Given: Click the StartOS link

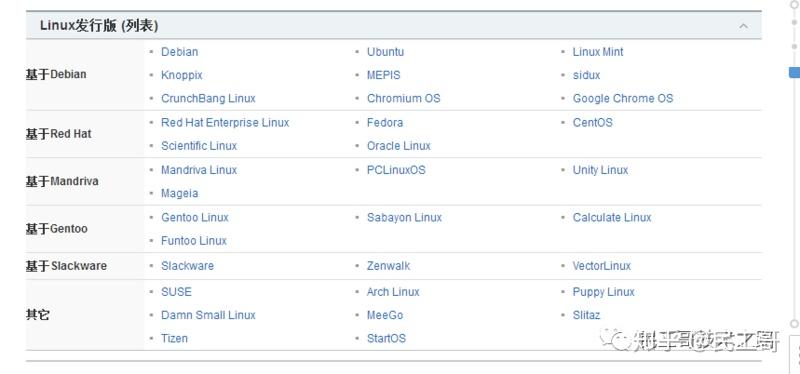Looking at the screenshot, I should tap(386, 338).
